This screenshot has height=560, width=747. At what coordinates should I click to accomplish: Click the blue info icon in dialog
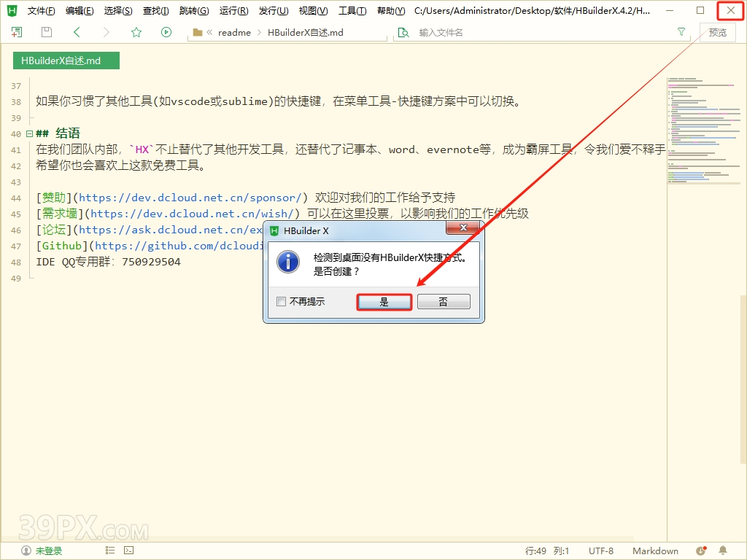[x=288, y=262]
